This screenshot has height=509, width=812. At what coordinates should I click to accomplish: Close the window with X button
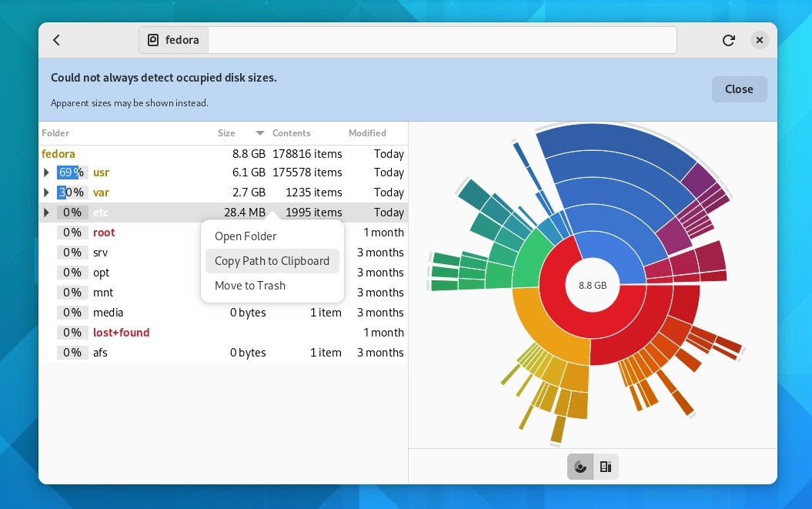759,40
